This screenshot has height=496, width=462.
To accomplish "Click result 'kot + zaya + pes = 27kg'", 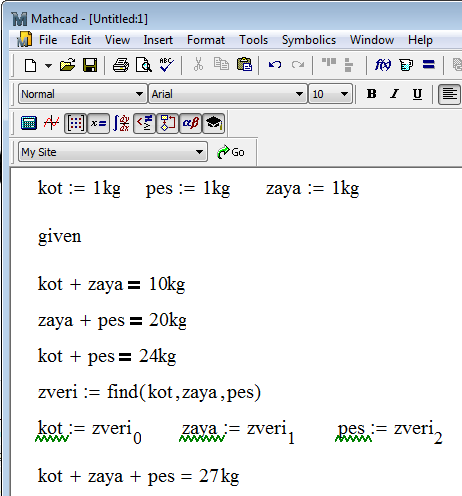I will point(138,476).
